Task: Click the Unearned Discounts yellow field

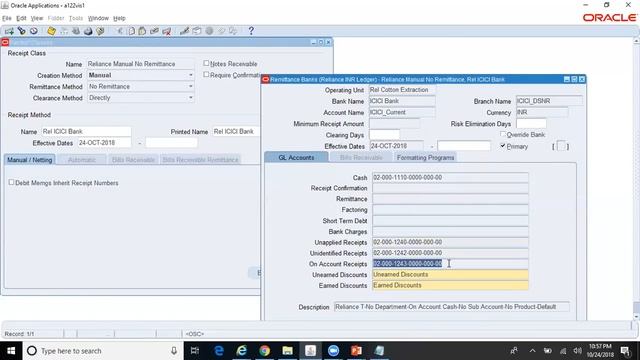Action: (450, 275)
